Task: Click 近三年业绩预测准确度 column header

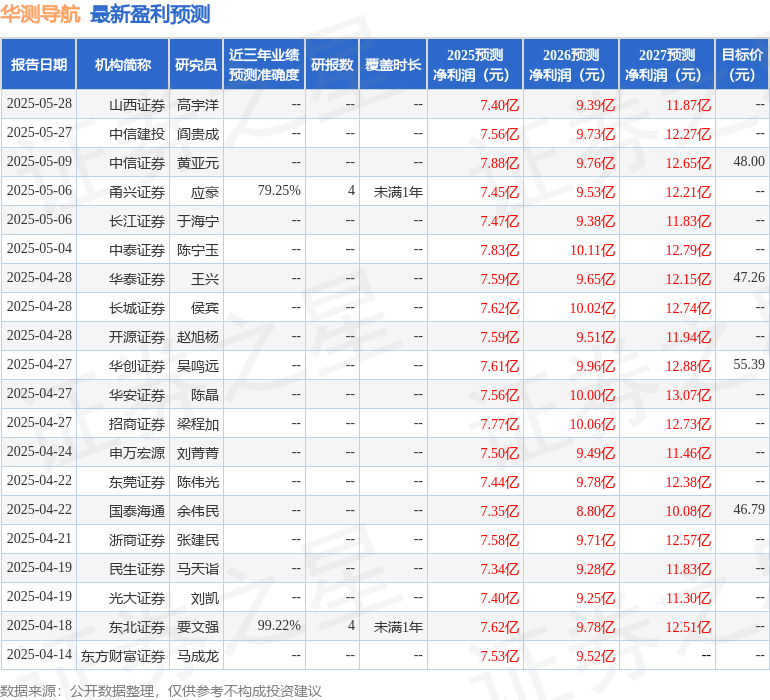Action: coord(264,65)
